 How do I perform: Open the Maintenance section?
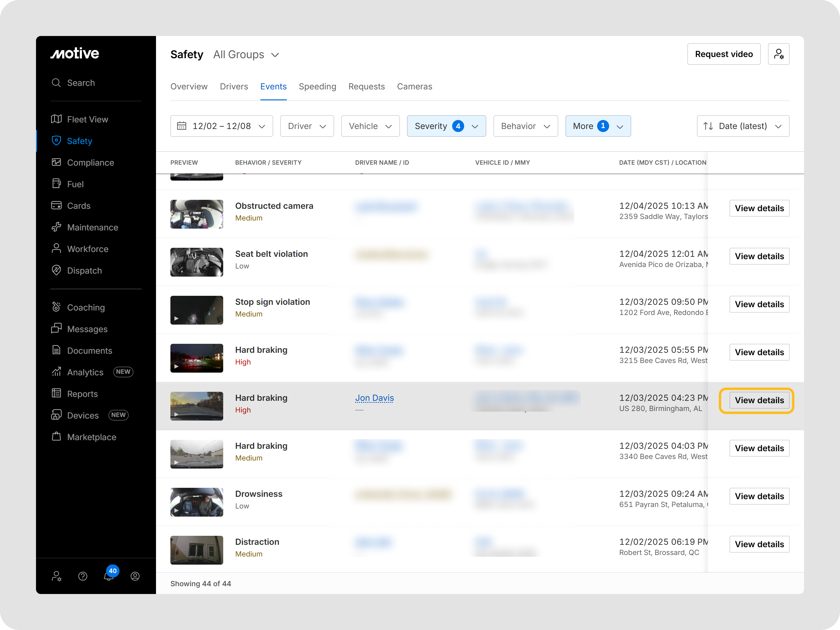coord(93,227)
